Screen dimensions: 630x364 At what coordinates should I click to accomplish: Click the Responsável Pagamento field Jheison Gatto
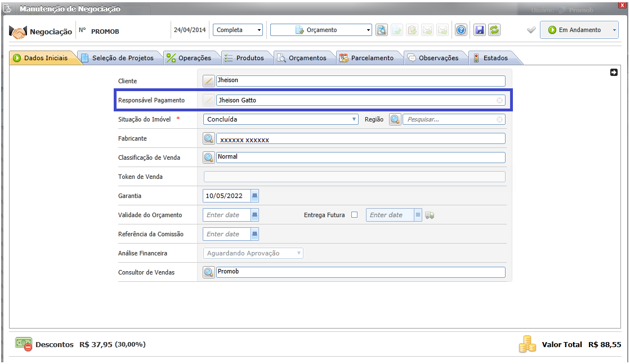pos(360,100)
